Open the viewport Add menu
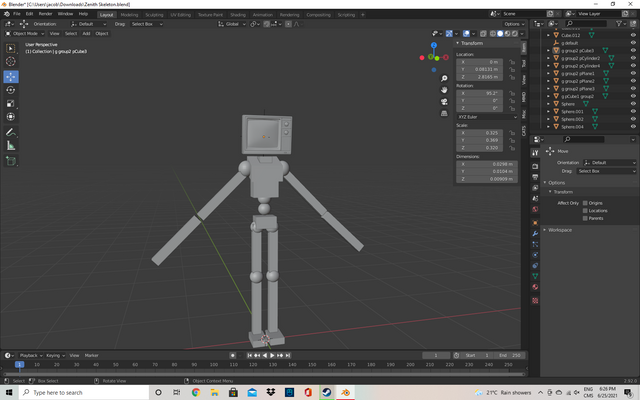 85,33
